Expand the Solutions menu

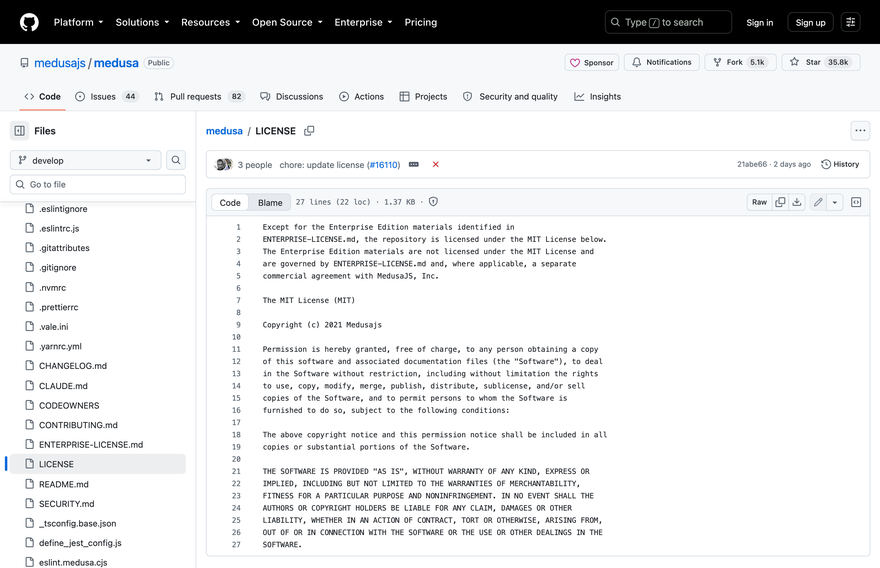tap(142, 22)
